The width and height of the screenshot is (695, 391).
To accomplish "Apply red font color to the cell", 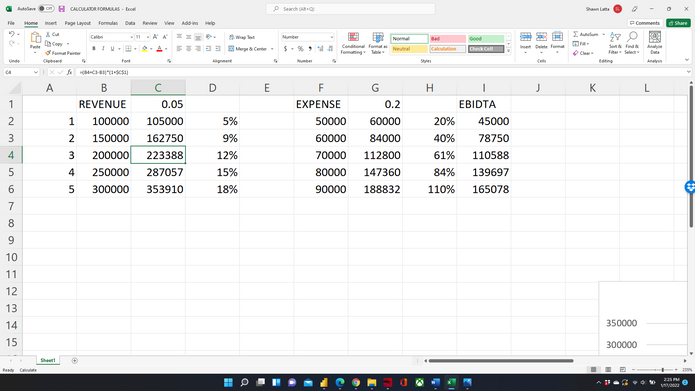I will click(x=160, y=49).
